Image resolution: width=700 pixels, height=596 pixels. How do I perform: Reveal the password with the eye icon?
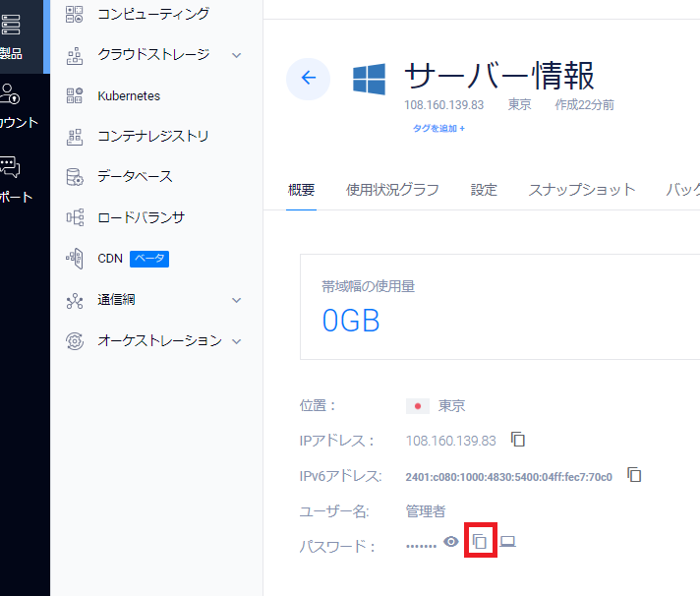tap(451, 542)
